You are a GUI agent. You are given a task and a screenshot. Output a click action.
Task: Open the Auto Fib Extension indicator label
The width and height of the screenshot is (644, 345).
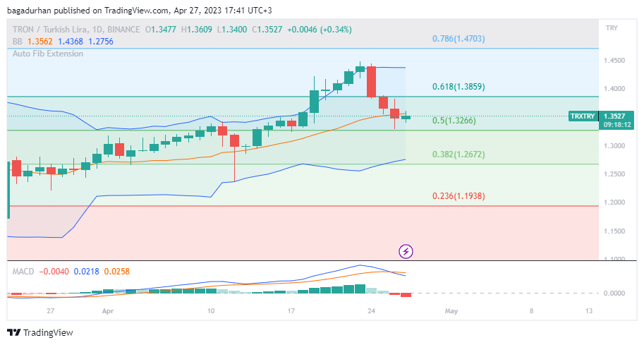tap(48, 54)
